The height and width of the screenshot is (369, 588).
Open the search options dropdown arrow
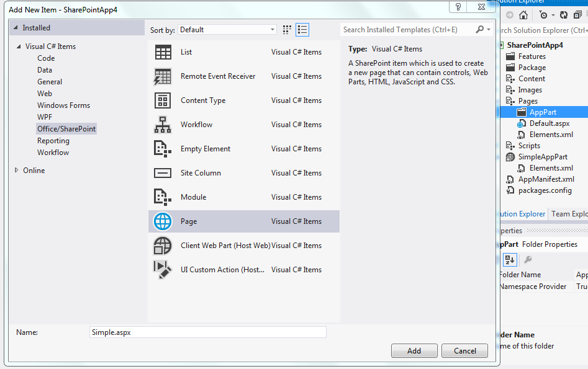coord(489,29)
